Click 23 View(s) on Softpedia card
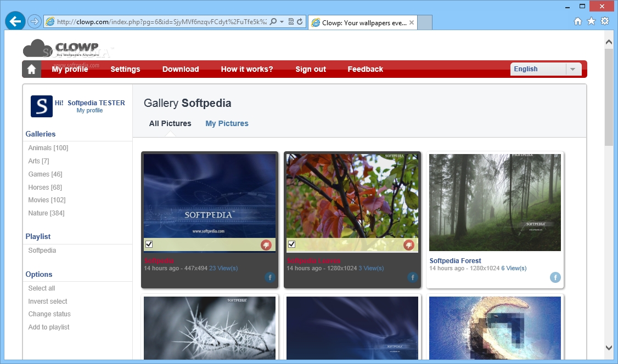Screen dimensions: 618x364 pos(223,269)
